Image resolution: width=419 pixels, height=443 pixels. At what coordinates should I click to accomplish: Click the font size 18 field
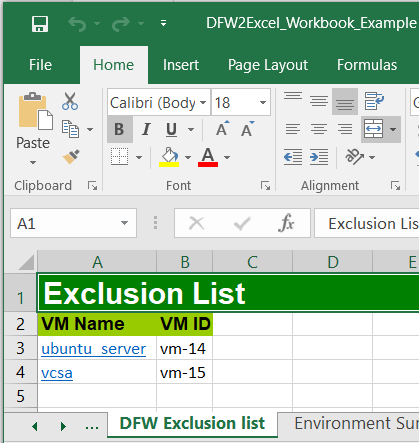point(234,102)
